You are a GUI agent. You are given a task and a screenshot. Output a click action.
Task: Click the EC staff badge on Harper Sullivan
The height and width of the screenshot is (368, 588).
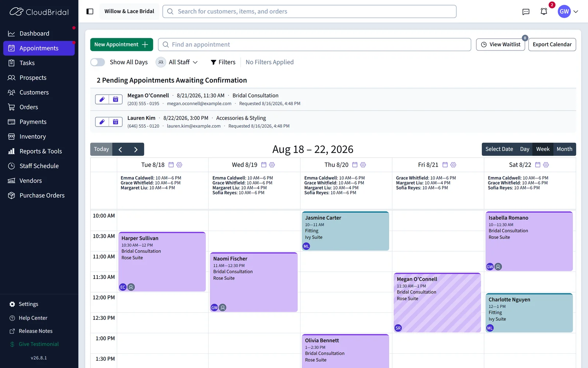click(x=123, y=287)
